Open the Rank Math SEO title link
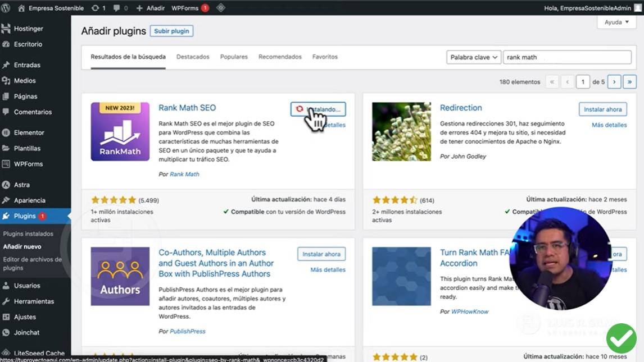The width and height of the screenshot is (644, 362). click(x=187, y=108)
